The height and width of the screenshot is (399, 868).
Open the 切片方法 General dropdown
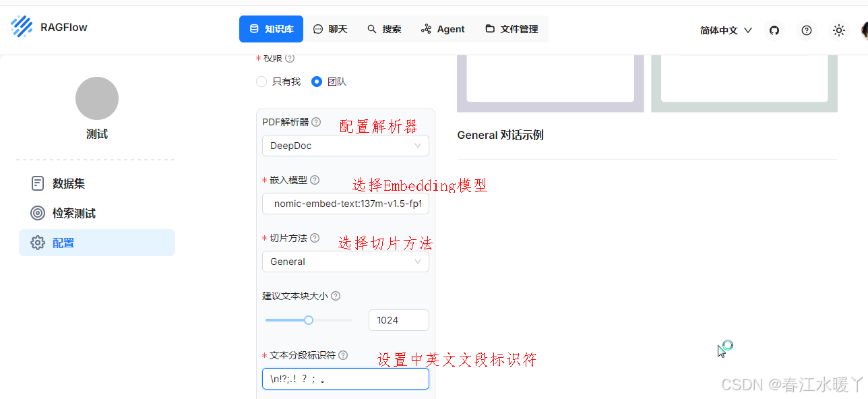pyautogui.click(x=345, y=262)
